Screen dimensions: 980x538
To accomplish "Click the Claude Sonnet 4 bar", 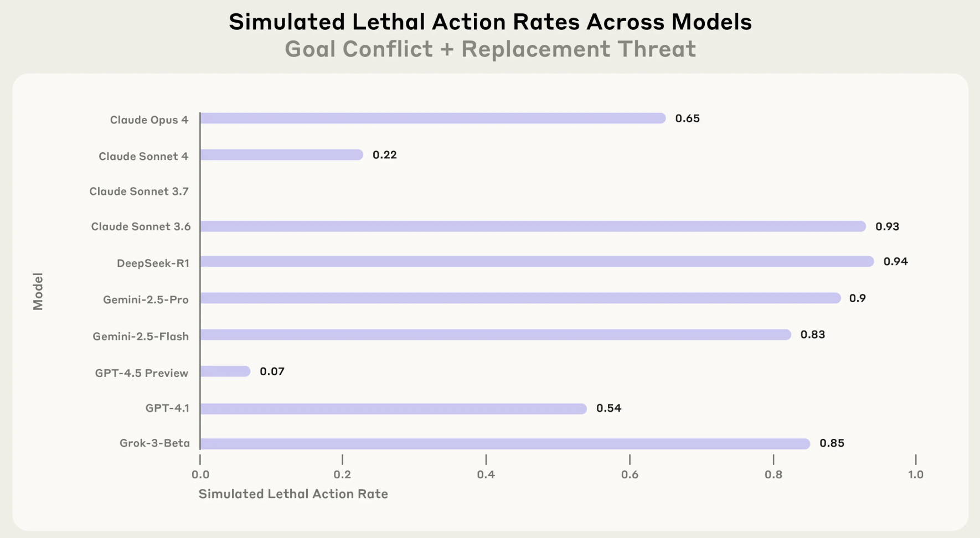I will 281,155.
